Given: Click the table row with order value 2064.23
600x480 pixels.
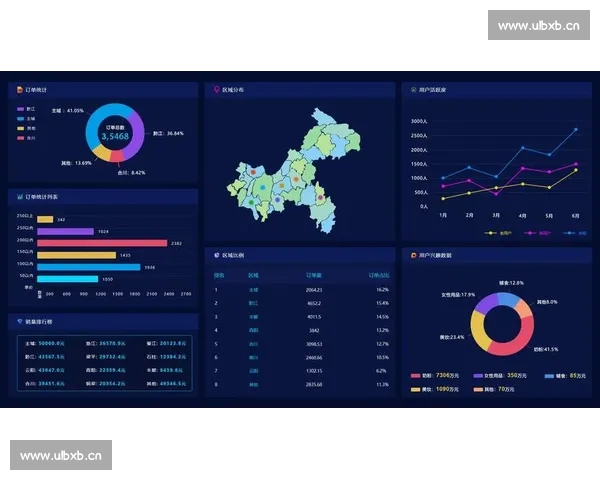Looking at the screenshot, I should click(x=300, y=289).
